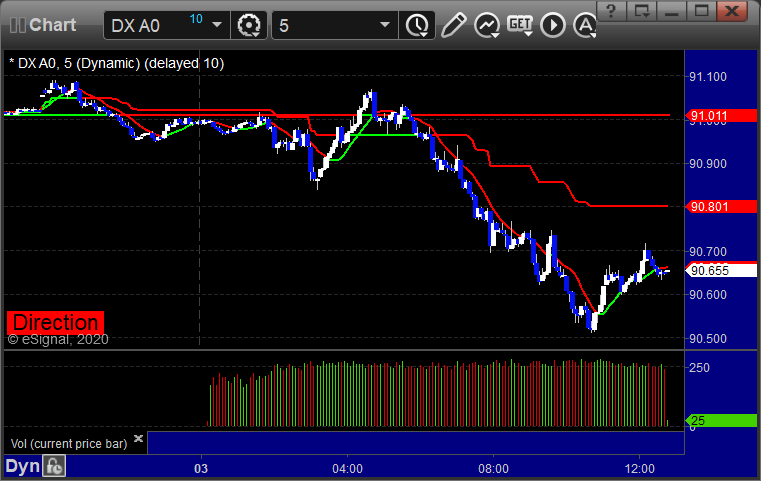The image size is (761, 481).
Task: Start bar replay with play icon
Action: tap(553, 25)
